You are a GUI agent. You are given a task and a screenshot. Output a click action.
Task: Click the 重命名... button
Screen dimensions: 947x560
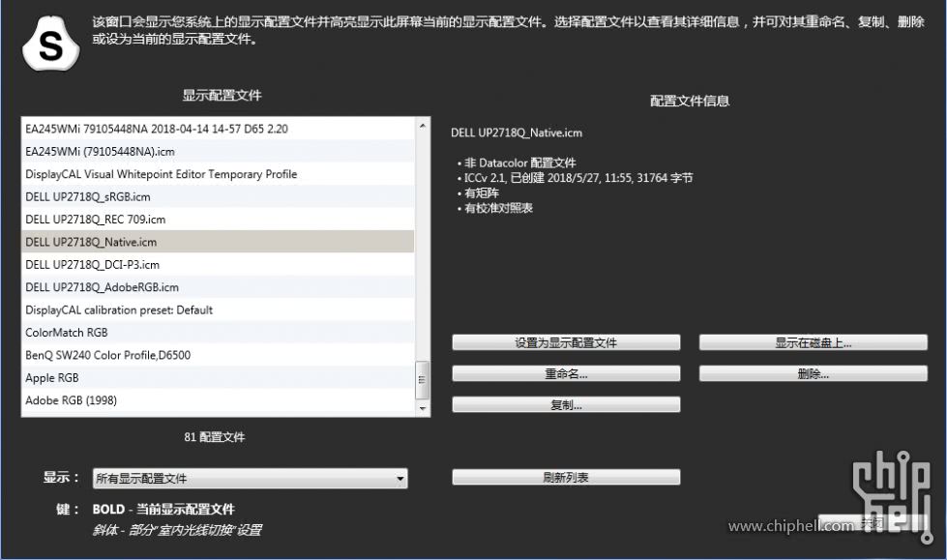click(x=566, y=373)
